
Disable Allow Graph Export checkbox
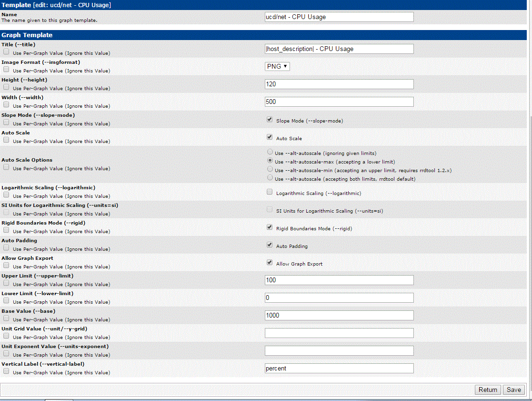270,262
